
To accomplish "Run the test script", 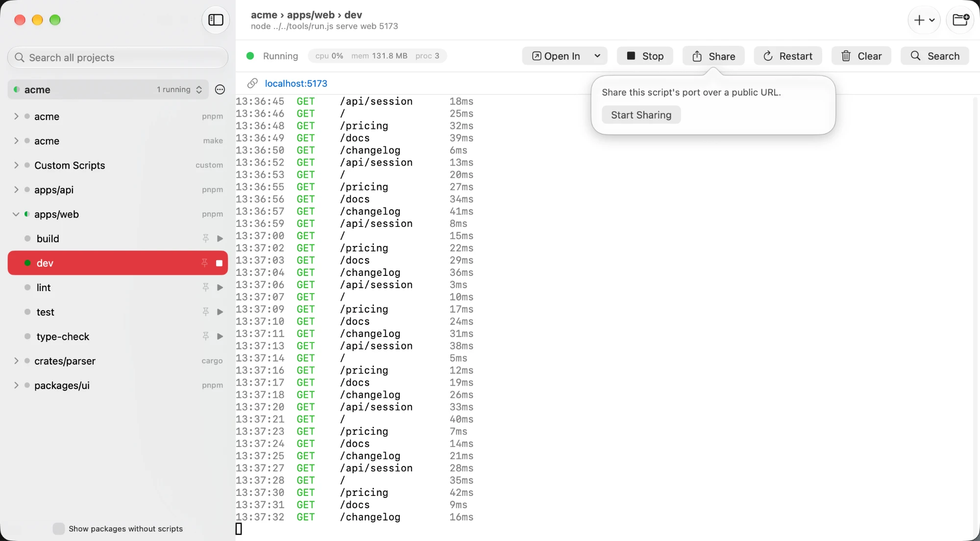I will 220,312.
